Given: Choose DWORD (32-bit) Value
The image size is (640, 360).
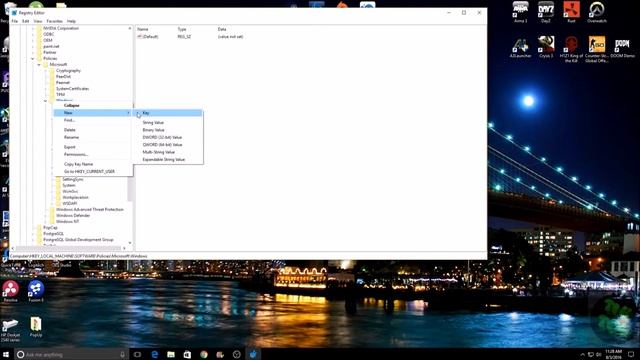Looking at the screenshot, I should pyautogui.click(x=168, y=138).
